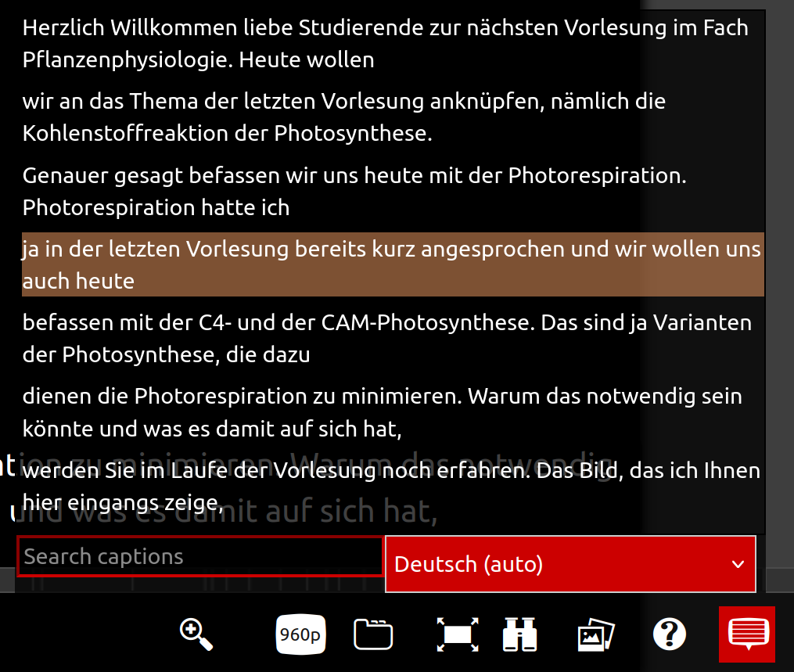Click the highlighted caption 'ja in der letzten Vorlesung'
The image size is (794, 672).
[x=391, y=264]
